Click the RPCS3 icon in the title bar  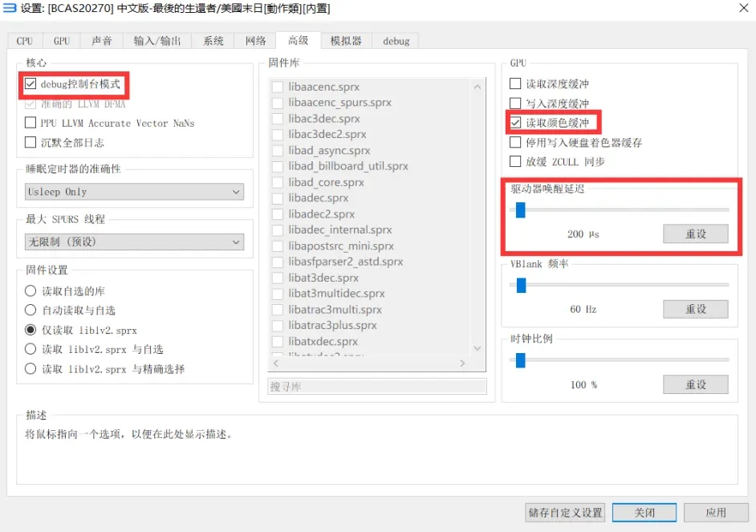[x=9, y=9]
